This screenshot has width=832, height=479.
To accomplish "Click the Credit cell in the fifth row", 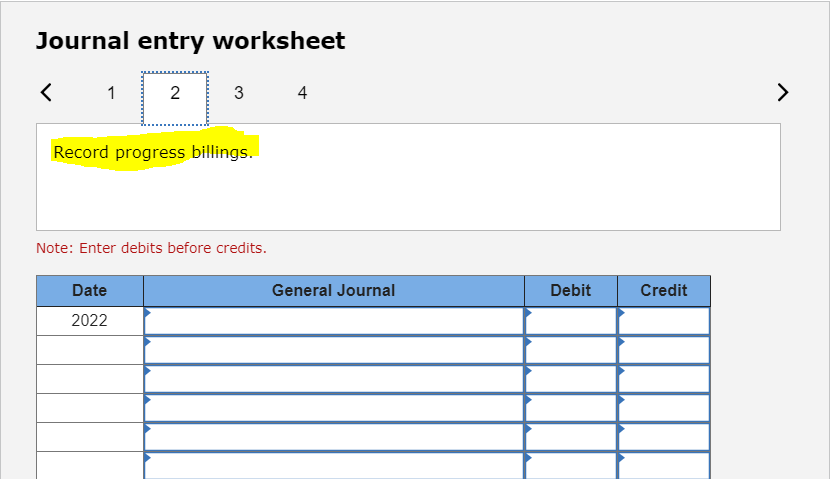I will [664, 438].
